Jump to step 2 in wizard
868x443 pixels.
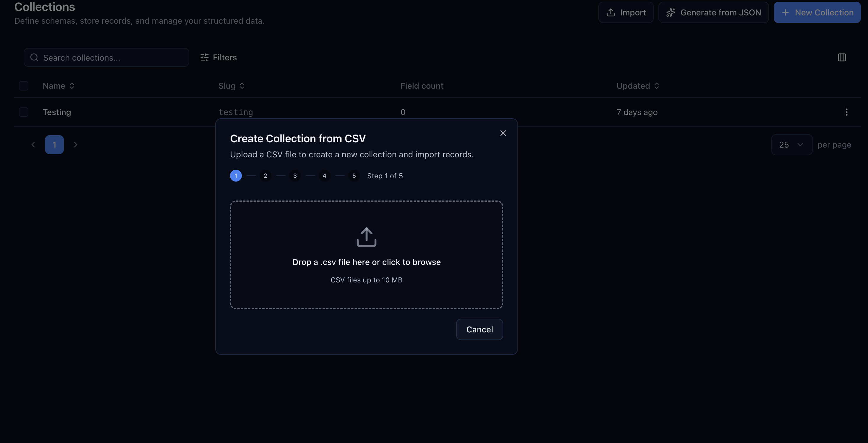265,176
